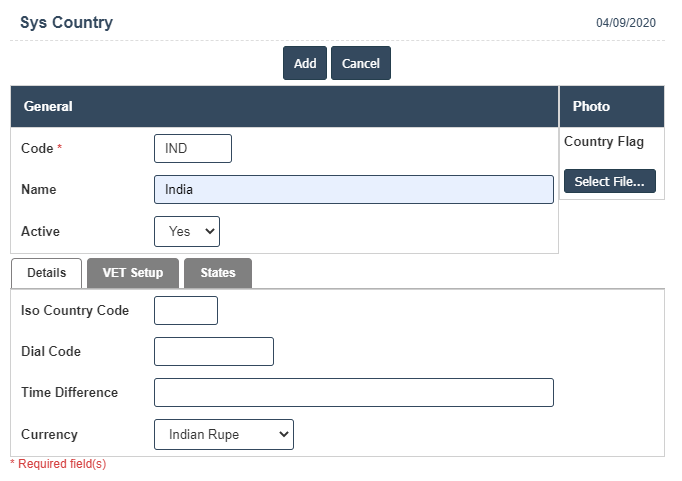This screenshot has height=481, width=682.
Task: Click the Photo panel header
Action: (x=591, y=106)
